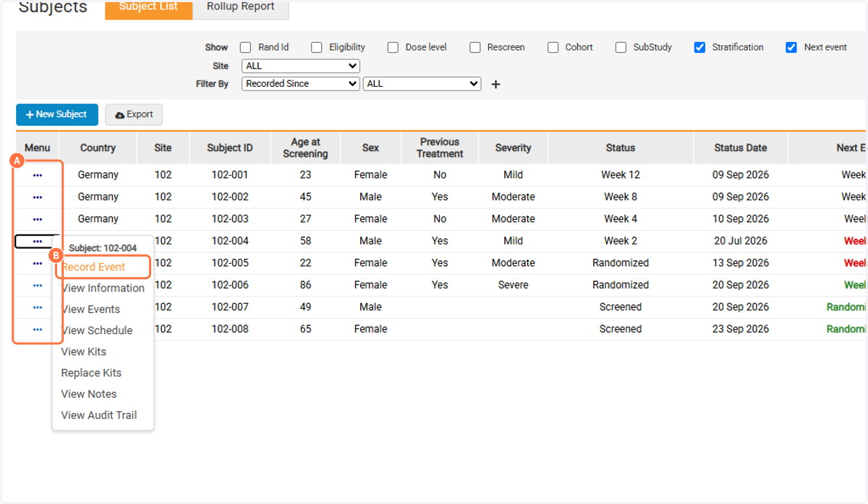The height and width of the screenshot is (504, 868).
Task: Open the menu dots for subject 102-001
Action: pos(38,175)
